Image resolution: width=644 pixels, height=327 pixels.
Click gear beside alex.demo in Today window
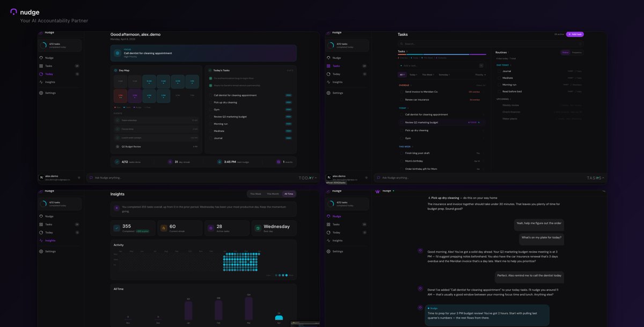[79, 177]
